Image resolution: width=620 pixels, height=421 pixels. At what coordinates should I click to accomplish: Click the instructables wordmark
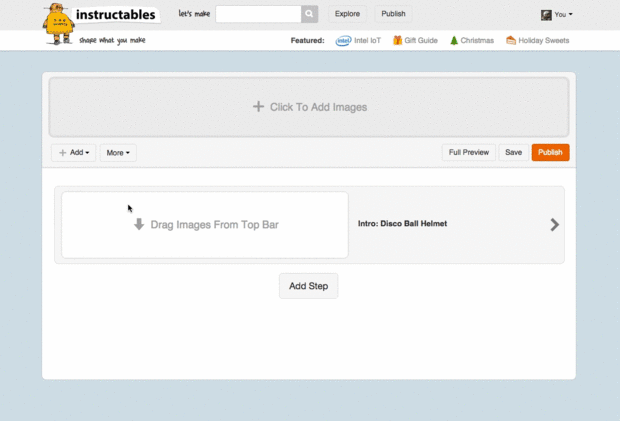115,15
